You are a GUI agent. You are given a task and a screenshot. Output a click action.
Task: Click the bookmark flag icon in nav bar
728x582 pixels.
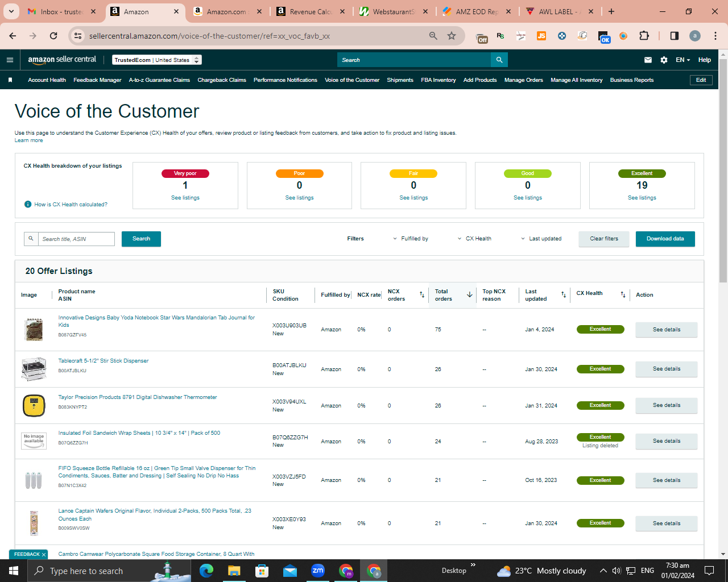click(x=10, y=80)
